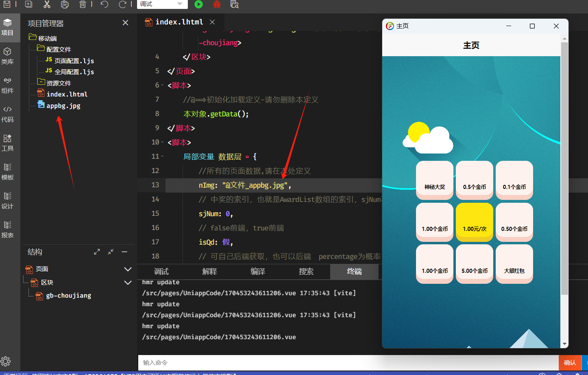Close the index.lhtml editor tab

pyautogui.click(x=212, y=22)
